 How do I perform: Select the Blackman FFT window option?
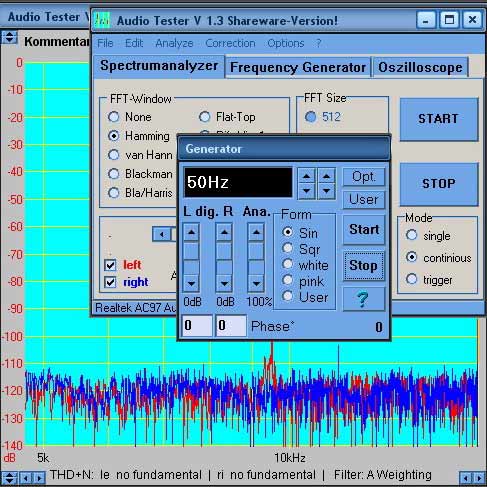tap(114, 174)
